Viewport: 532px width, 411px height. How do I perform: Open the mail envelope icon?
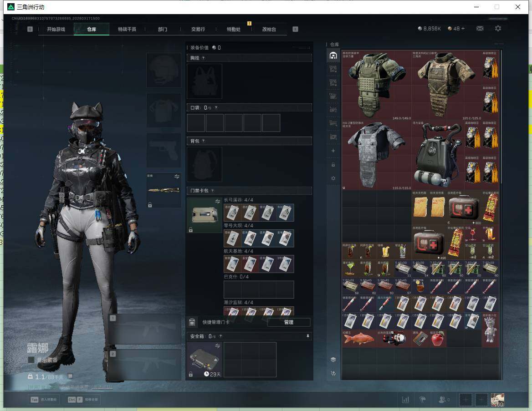(x=480, y=29)
